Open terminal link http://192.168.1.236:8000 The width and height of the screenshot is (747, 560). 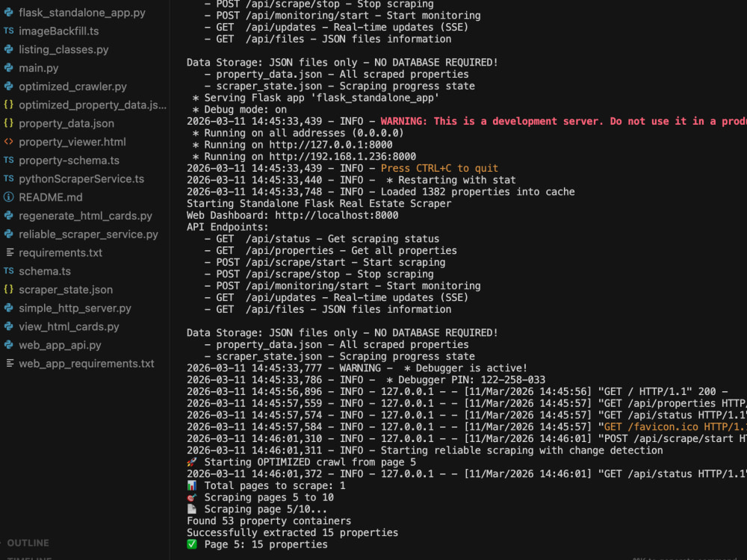pos(343,157)
